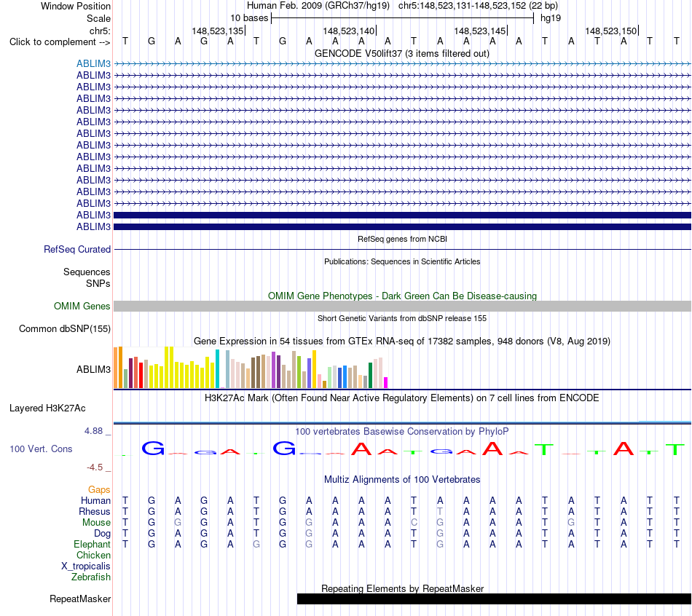Click the dark green bar in GTEx chart

(370, 376)
